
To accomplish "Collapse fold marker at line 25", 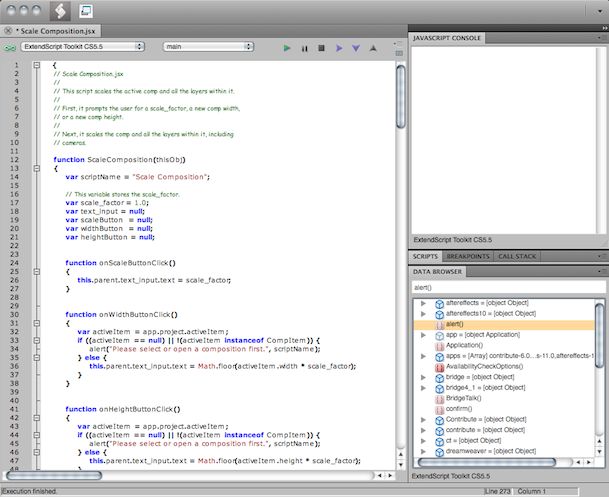I will 37,272.
